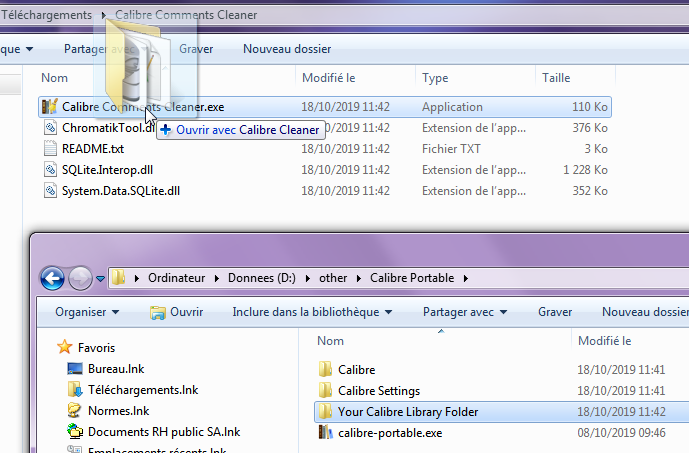The width and height of the screenshot is (689, 453).
Task: Sort by Type column in back window
Action: (x=435, y=78)
